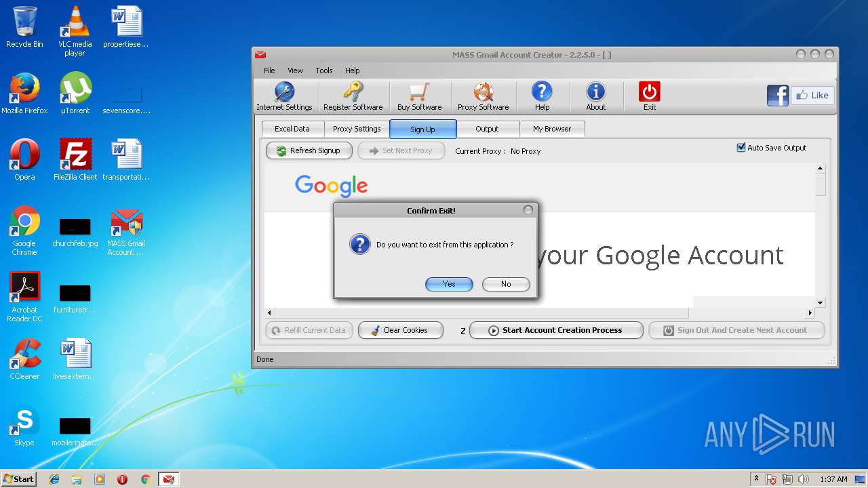Open the transportati Word document
The width and height of the screenshot is (868, 488).
[125, 160]
